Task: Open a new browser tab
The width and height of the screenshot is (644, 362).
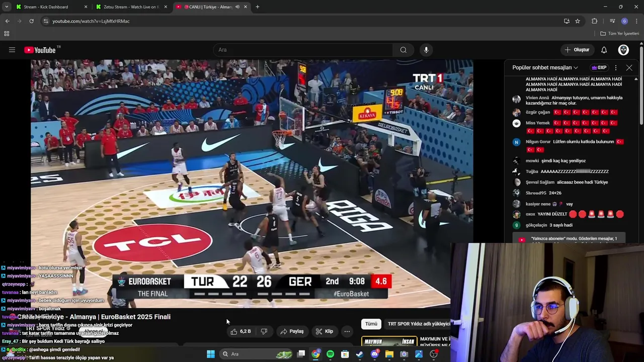Action: pos(258,7)
